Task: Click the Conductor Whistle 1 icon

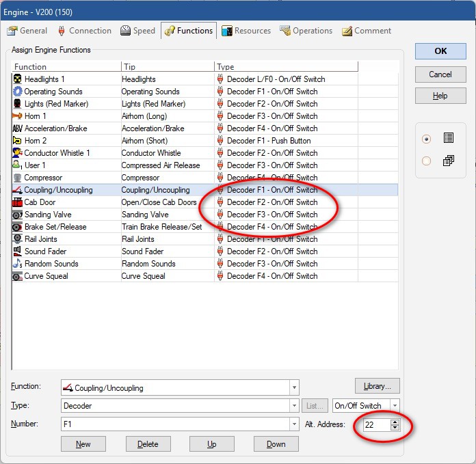Action: [x=18, y=153]
